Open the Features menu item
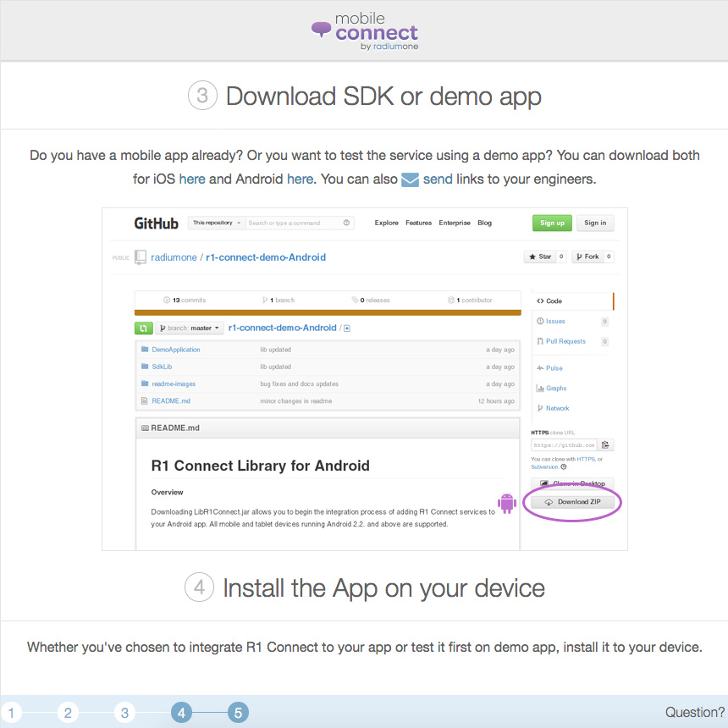The width and height of the screenshot is (728, 728). coord(418,223)
